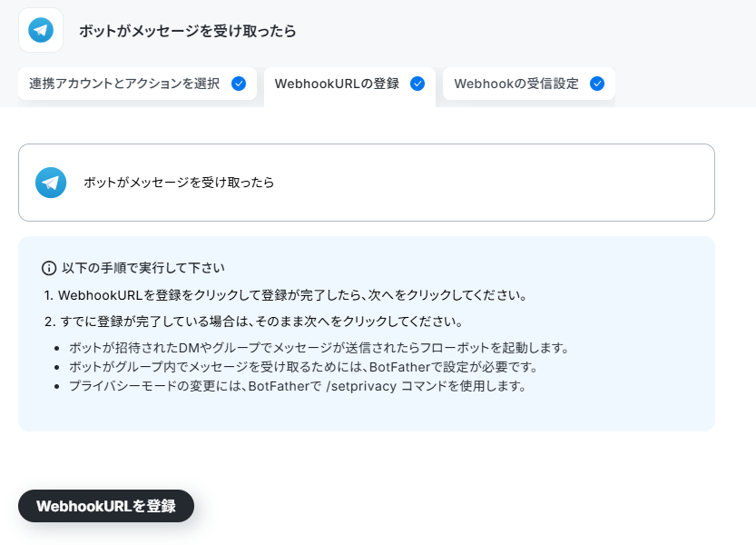Click instruction step 2 about すでに登録が完了
The height and width of the screenshot is (545, 756).
coord(253,322)
